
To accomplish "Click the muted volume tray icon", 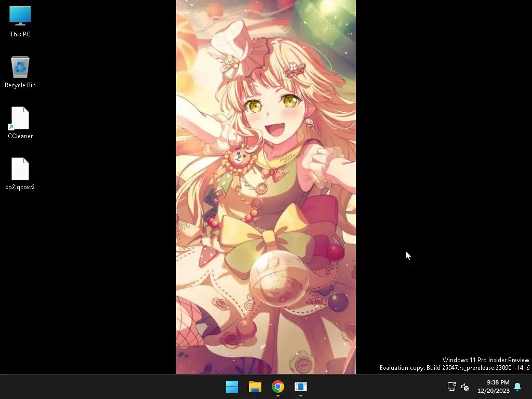I will coord(465,387).
